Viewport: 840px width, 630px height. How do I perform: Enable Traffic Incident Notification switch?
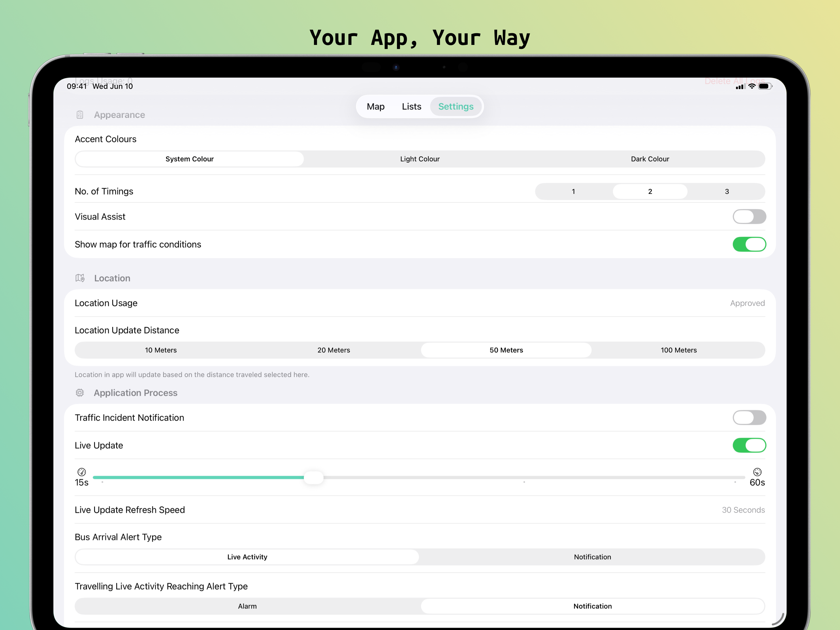(749, 418)
